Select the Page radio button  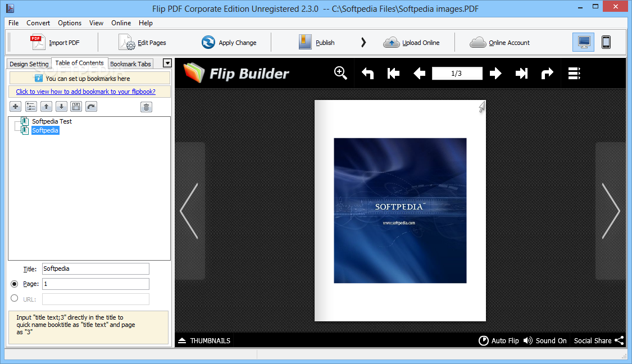coord(15,284)
